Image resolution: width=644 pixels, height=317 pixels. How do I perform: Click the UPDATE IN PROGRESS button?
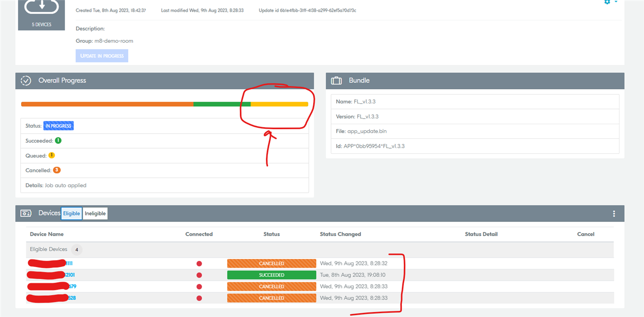pos(102,55)
